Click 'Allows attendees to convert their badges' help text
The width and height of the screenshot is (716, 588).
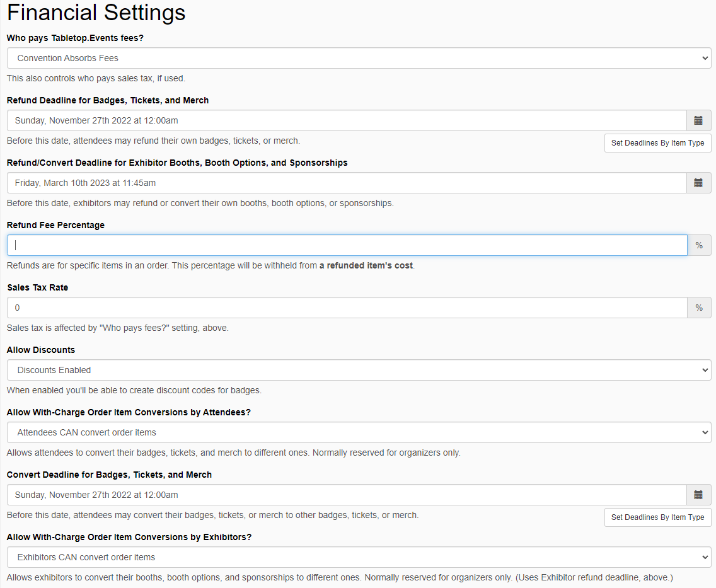(x=233, y=453)
